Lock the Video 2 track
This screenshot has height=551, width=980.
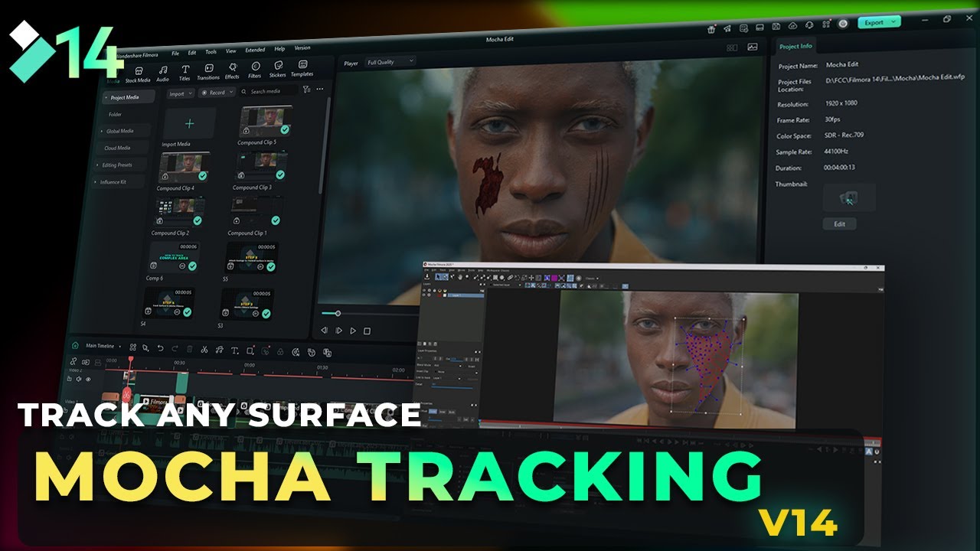click(70, 377)
